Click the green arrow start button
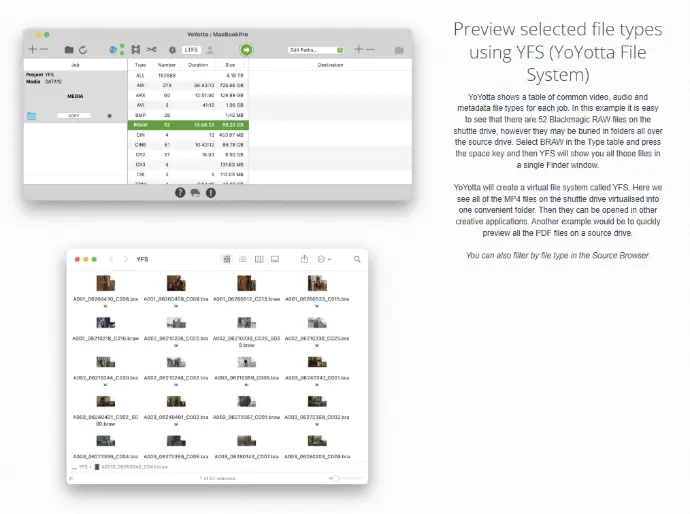The height and width of the screenshot is (514, 690). [246, 49]
